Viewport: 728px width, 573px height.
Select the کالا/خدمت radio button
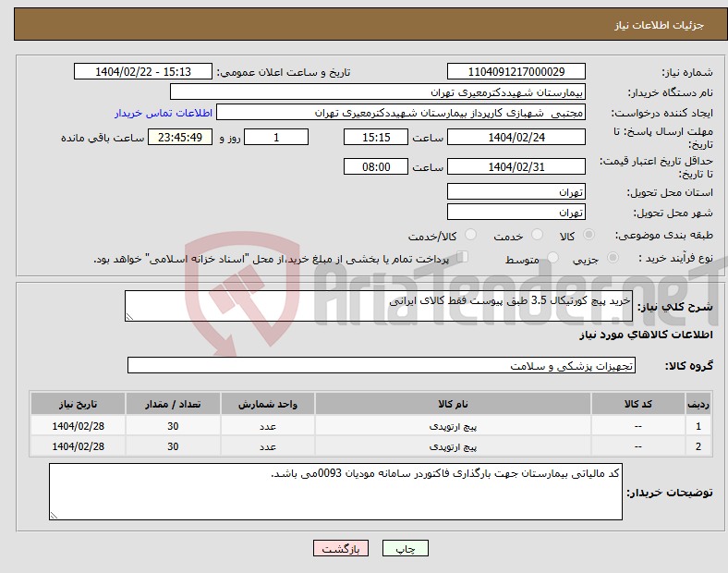[470, 235]
